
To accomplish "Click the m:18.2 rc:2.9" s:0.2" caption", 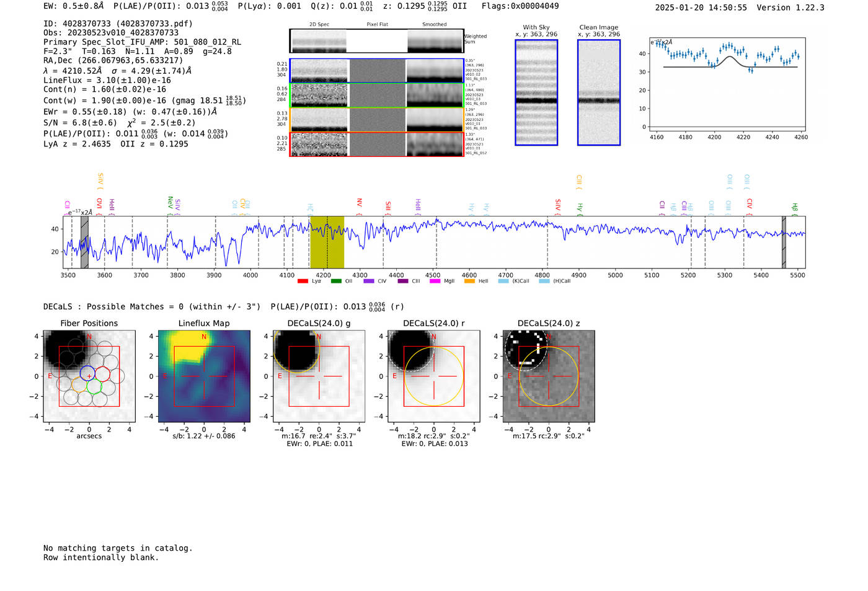I will tap(434, 436).
